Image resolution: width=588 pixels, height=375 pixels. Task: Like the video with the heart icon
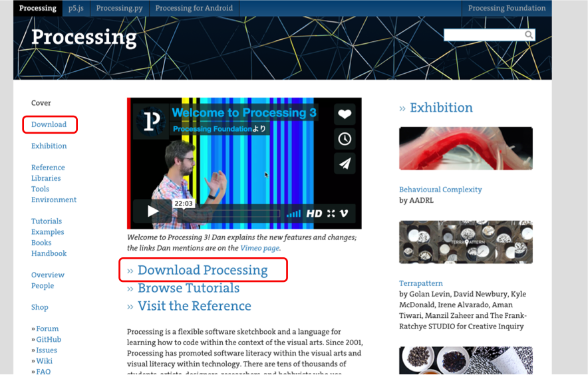point(345,114)
